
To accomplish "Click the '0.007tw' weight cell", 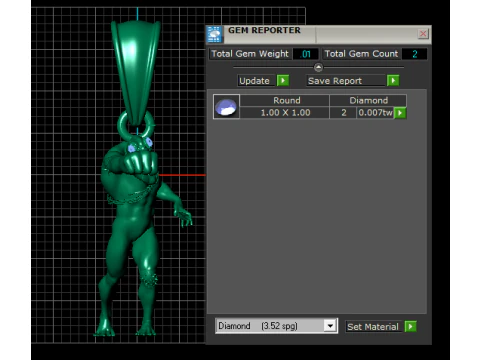I will (375, 113).
